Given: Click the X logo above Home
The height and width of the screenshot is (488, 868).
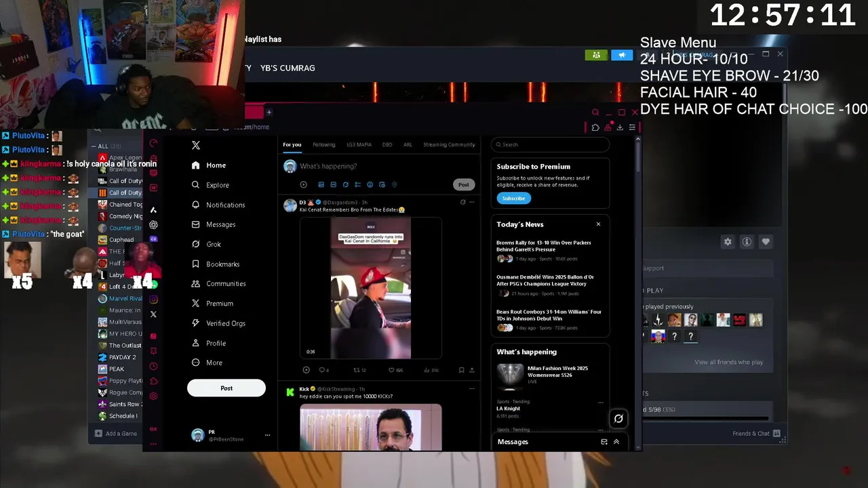Looking at the screenshot, I should point(196,145).
